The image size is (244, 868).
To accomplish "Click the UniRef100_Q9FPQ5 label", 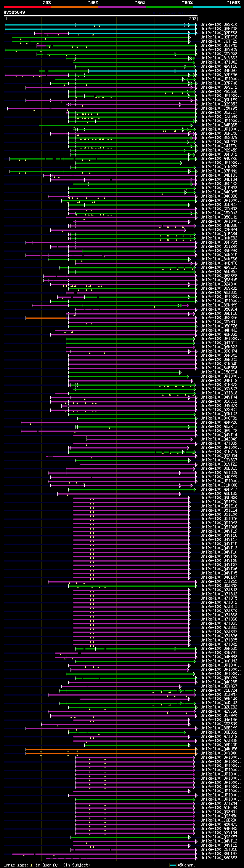I will (x=219, y=243).
